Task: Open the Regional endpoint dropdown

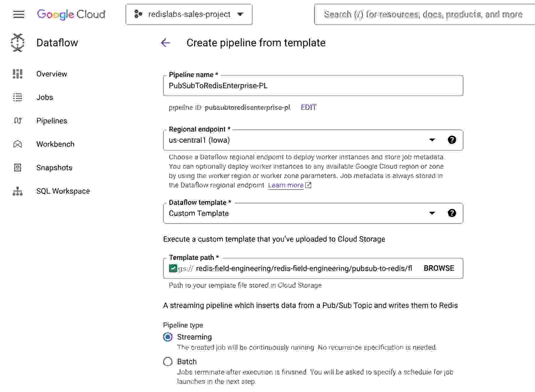Action: pos(432,140)
